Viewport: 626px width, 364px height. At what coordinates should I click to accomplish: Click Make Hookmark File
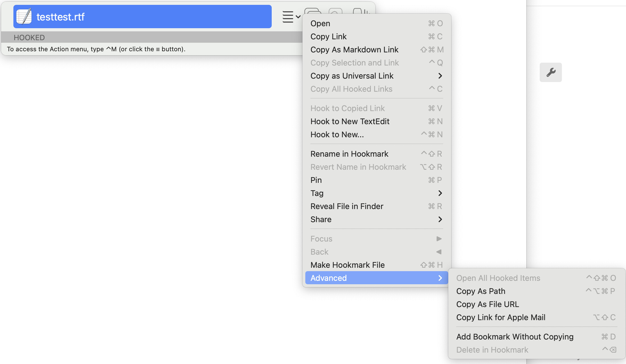coord(347,265)
